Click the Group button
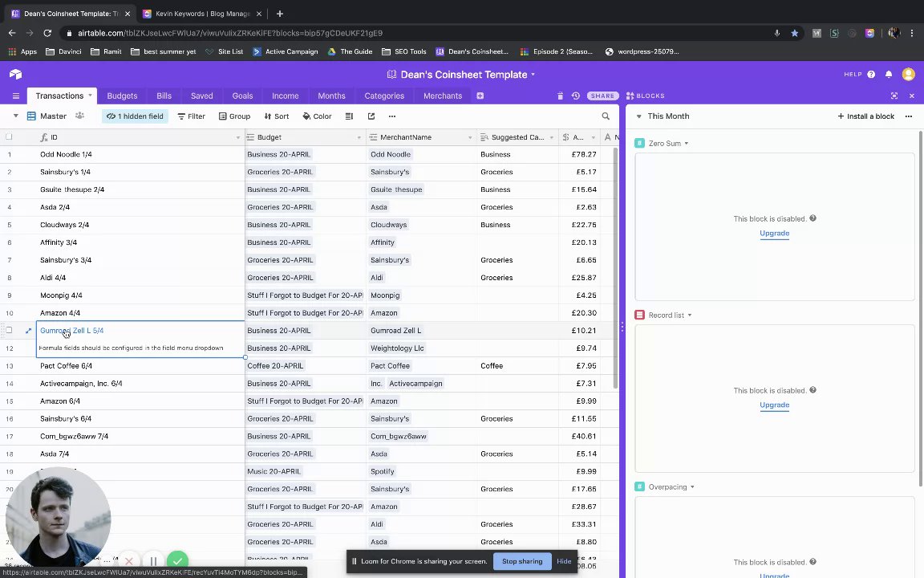This screenshot has height=578, width=924. (x=234, y=116)
